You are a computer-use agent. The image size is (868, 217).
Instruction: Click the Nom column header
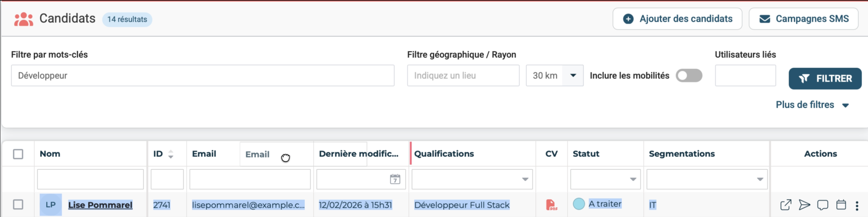(50, 154)
